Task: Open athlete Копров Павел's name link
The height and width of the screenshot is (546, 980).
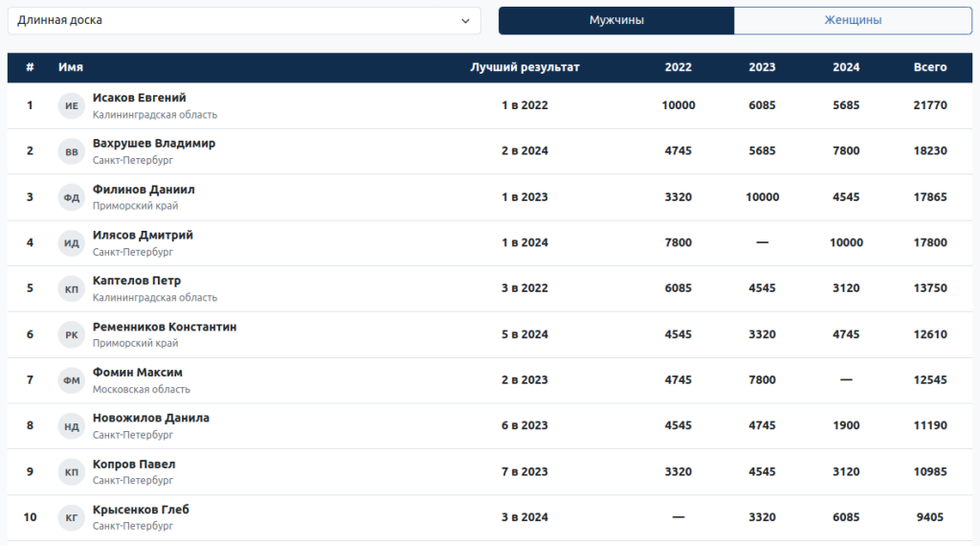Action: [134, 465]
